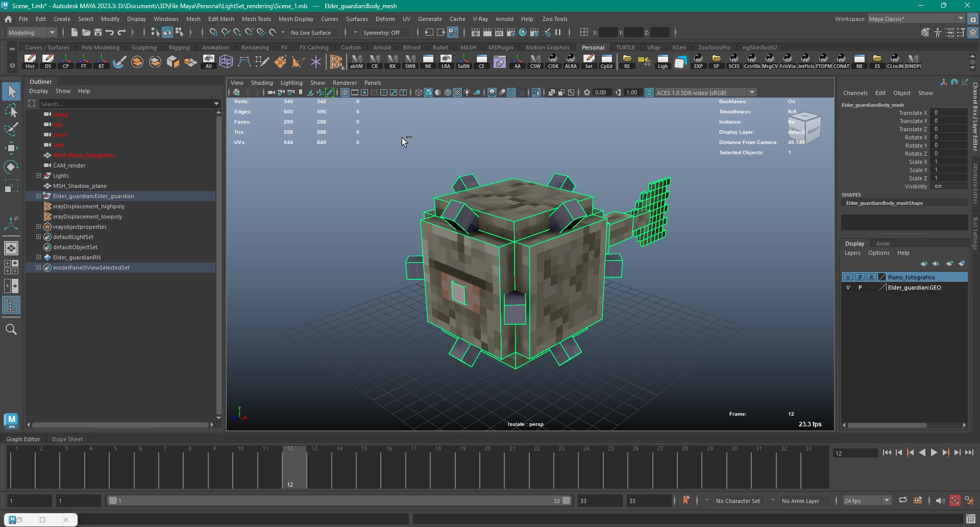The height and width of the screenshot is (527, 980).
Task: Switch to the Rigging shelf tab
Action: coord(179,47)
